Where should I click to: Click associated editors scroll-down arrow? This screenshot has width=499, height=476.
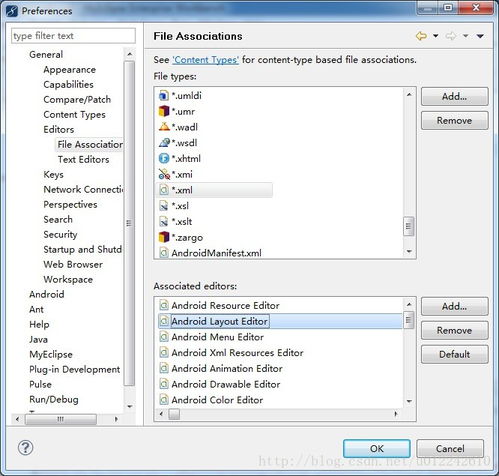click(409, 401)
